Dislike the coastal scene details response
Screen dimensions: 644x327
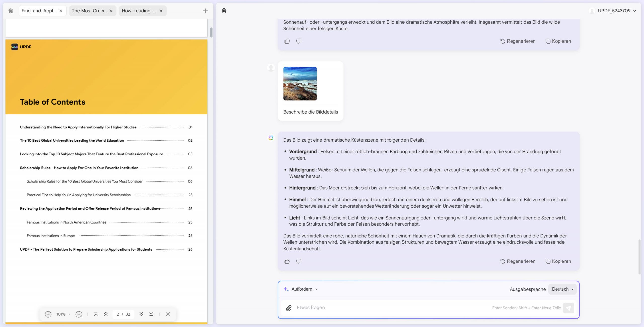pyautogui.click(x=299, y=261)
